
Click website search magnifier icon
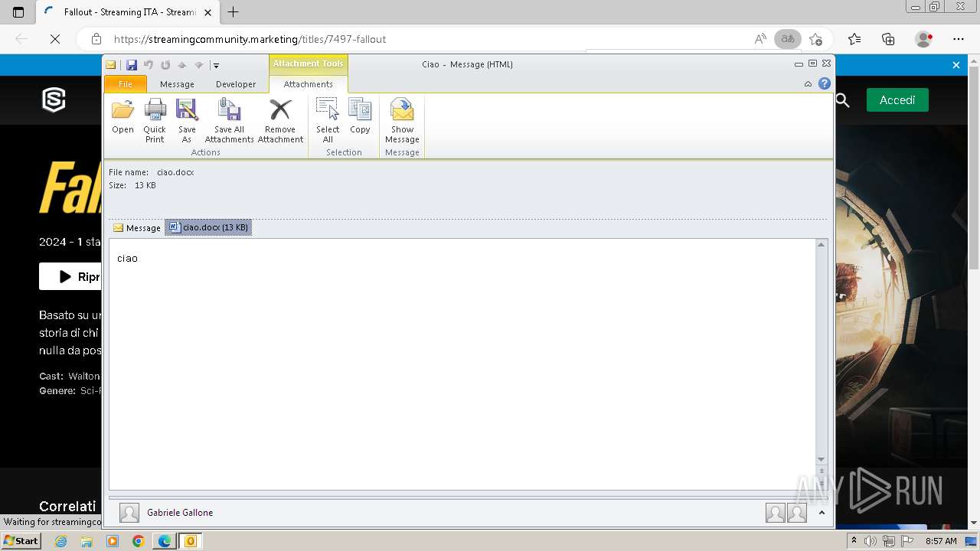(x=843, y=100)
